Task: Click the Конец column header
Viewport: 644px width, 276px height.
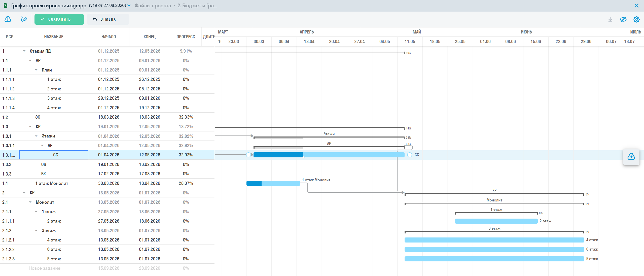Action: pyautogui.click(x=150, y=37)
